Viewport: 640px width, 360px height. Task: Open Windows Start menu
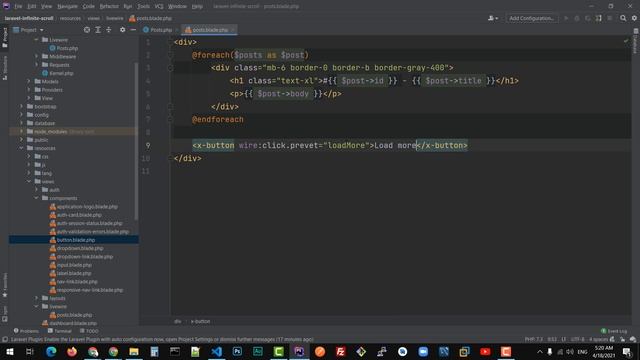(9, 351)
